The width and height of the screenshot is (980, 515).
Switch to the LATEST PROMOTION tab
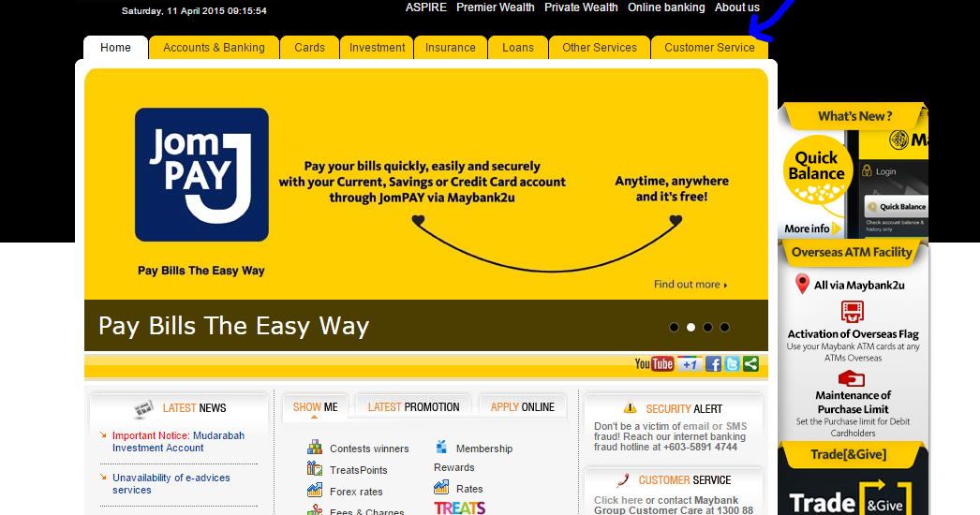tap(413, 407)
